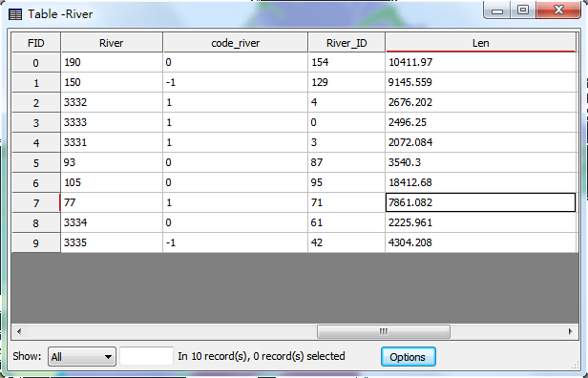Click the River cell 105
Image resolution: width=588 pixels, height=378 pixels.
click(x=112, y=182)
